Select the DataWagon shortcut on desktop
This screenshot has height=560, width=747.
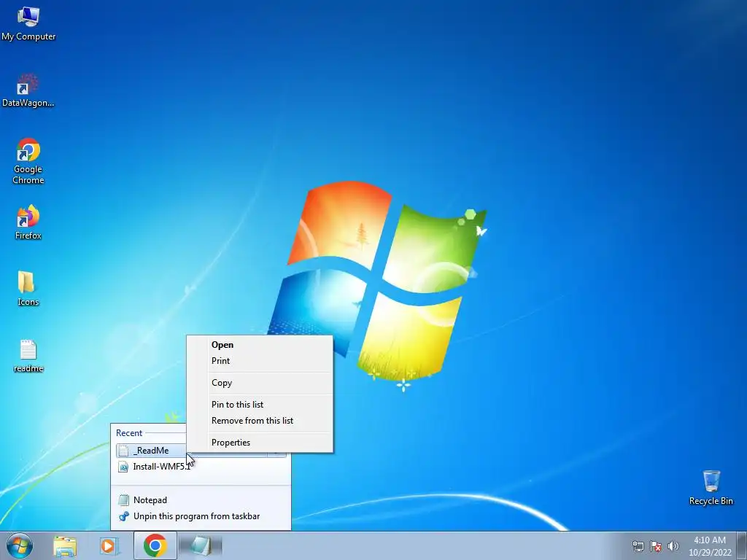28,90
